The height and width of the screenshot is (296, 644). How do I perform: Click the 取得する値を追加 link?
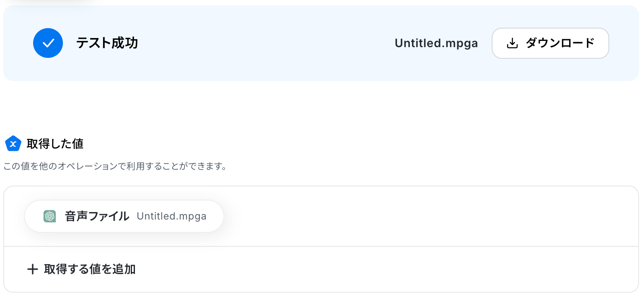click(x=90, y=270)
